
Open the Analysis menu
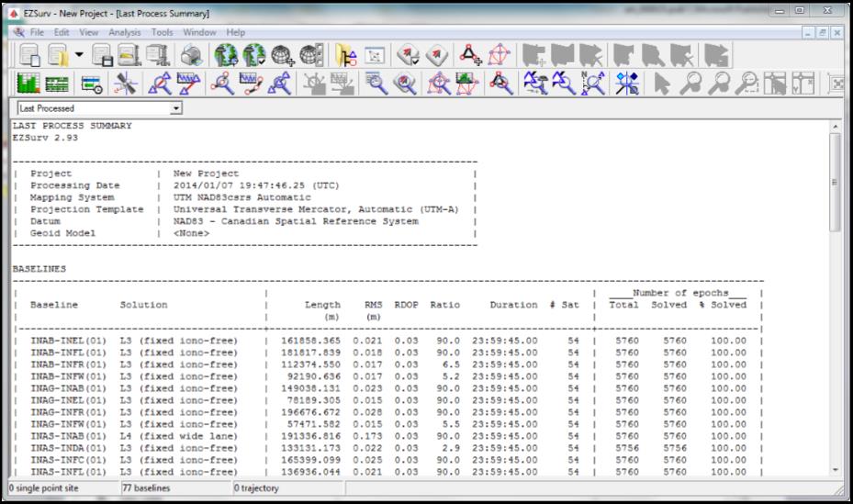125,32
